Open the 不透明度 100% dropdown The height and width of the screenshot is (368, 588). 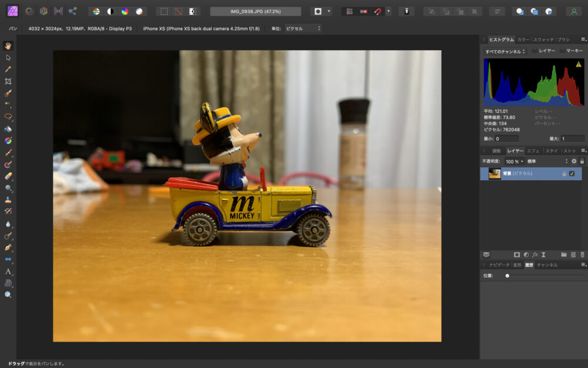coord(514,161)
